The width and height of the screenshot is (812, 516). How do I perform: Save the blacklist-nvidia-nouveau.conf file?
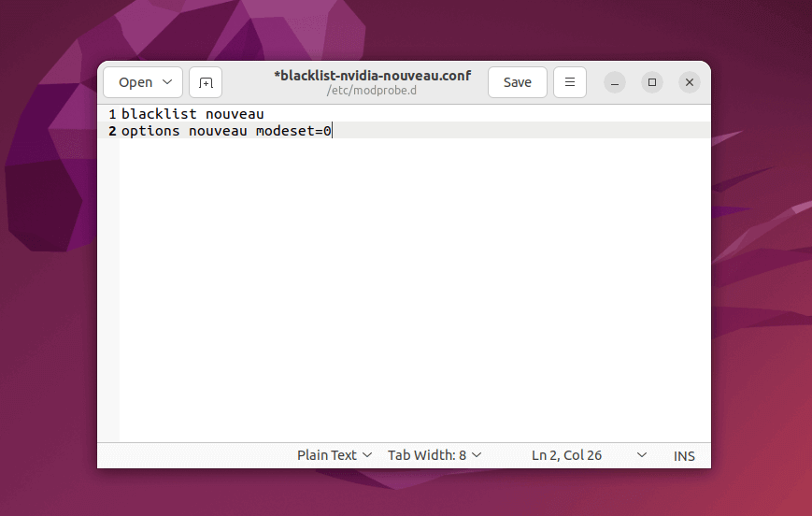[x=518, y=82]
